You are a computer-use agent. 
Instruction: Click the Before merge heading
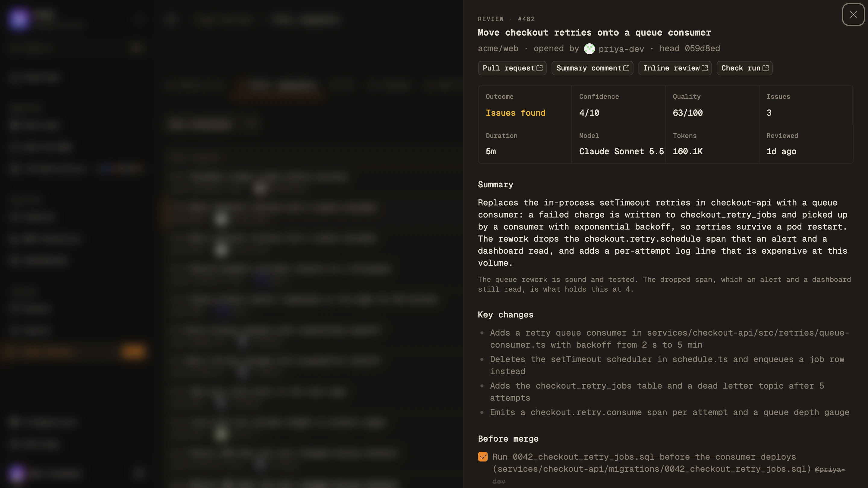(508, 439)
